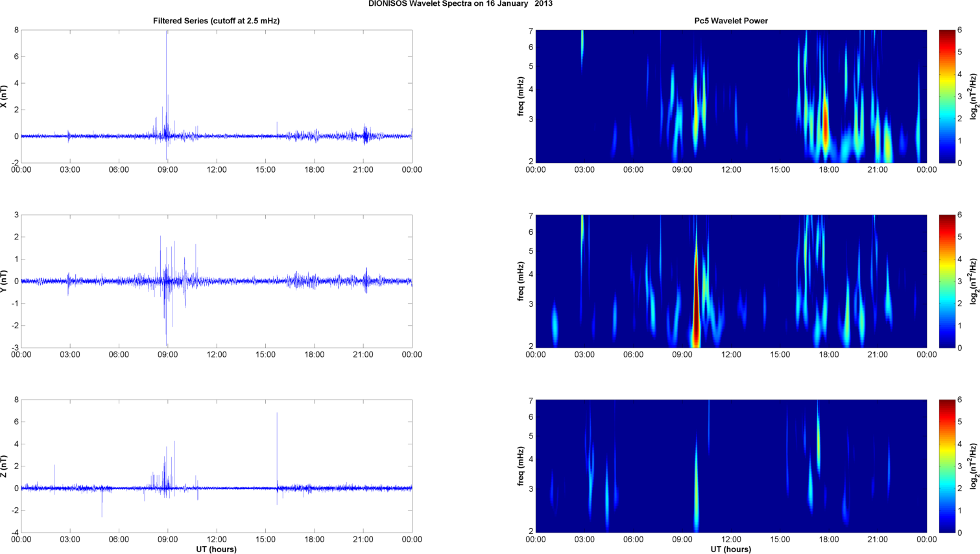Viewport: 980px width, 554px height.
Task: Click 18:00 tick under the Z-component spectrogram
Action: (x=829, y=540)
